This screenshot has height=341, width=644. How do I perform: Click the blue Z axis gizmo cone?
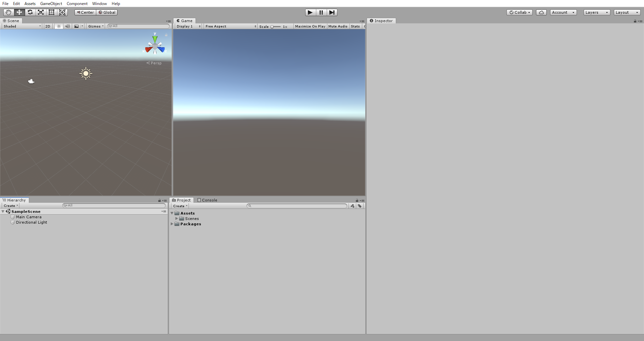[161, 50]
